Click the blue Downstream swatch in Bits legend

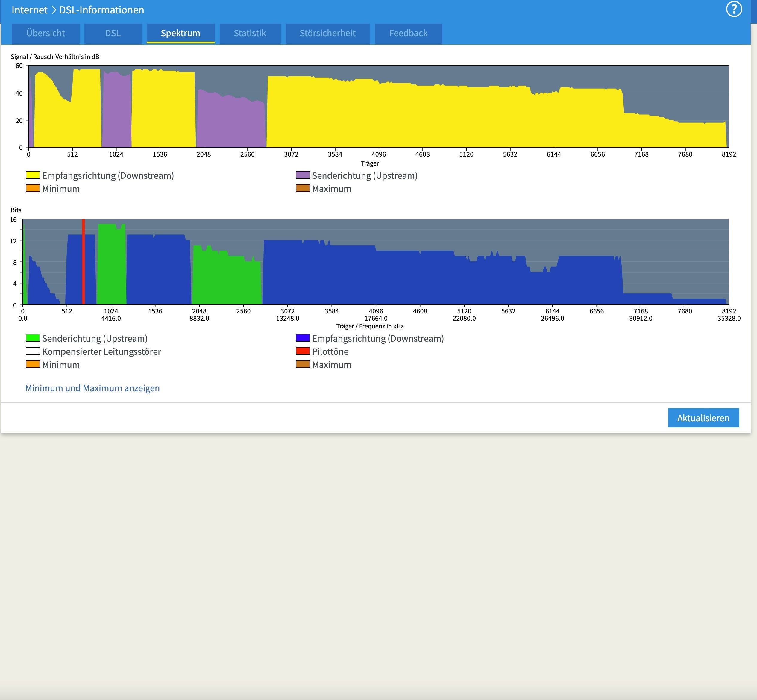(303, 338)
